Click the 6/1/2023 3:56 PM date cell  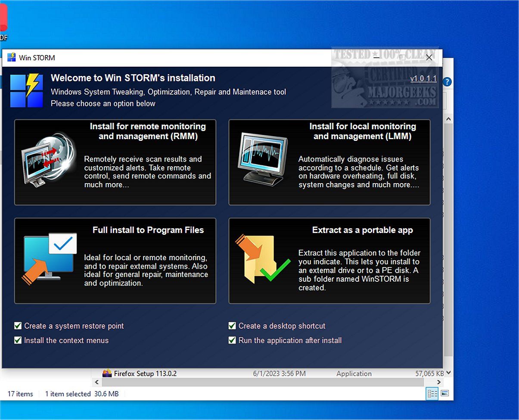(x=280, y=373)
